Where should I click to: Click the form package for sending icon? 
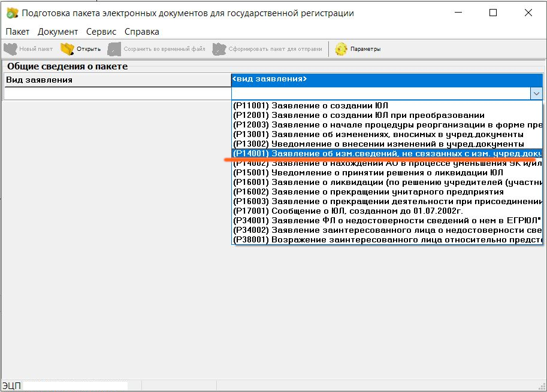pyautogui.click(x=219, y=49)
